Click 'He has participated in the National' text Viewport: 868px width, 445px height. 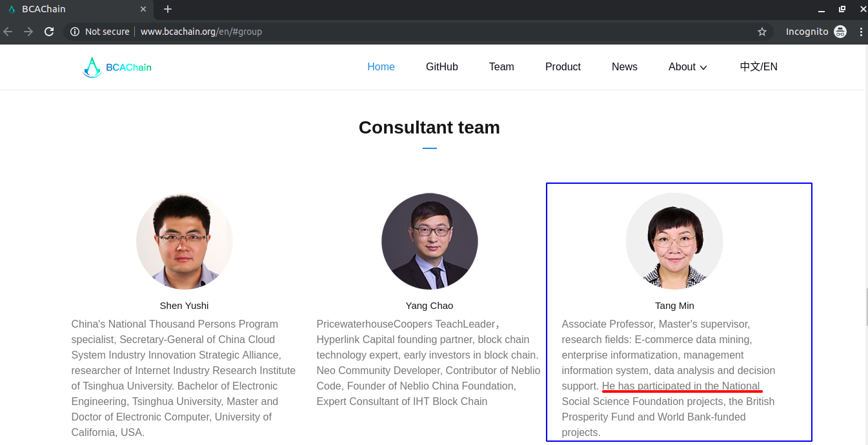pos(681,386)
